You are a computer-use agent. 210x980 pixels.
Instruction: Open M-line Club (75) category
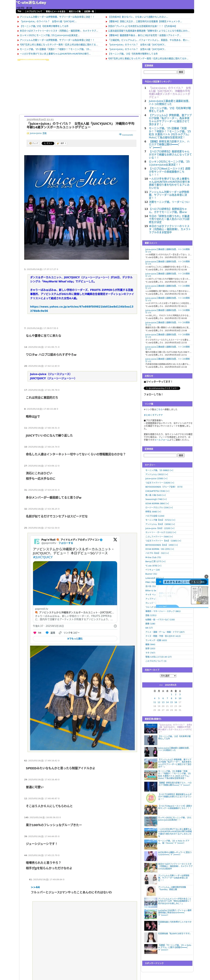point(153,557)
